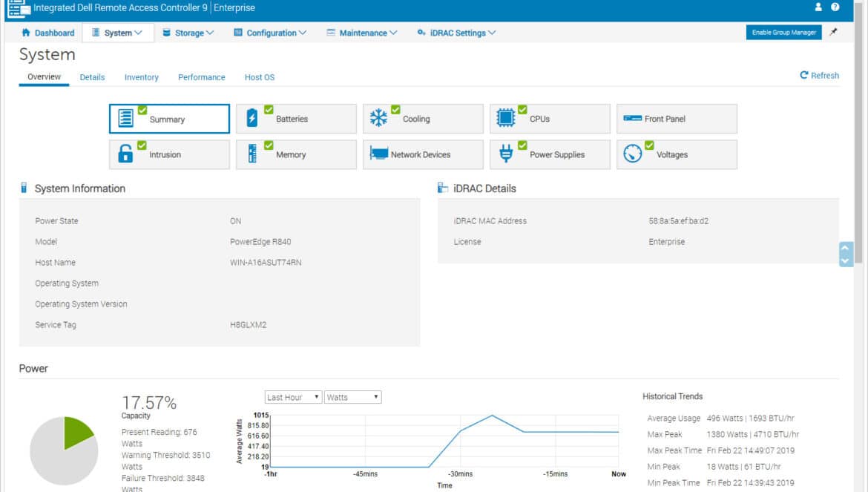Switch to the Overview tab

pos(45,77)
